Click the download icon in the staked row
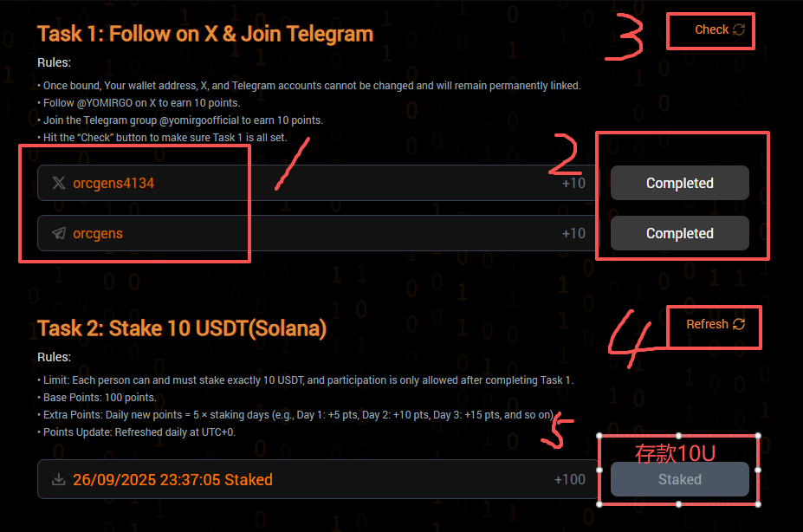803x532 pixels. [59, 479]
